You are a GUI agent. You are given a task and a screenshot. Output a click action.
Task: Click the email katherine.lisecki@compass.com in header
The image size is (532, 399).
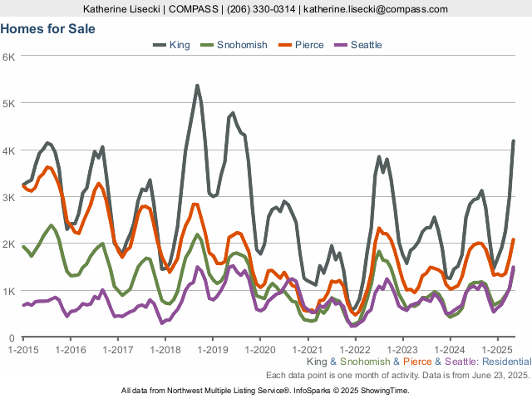375,9
